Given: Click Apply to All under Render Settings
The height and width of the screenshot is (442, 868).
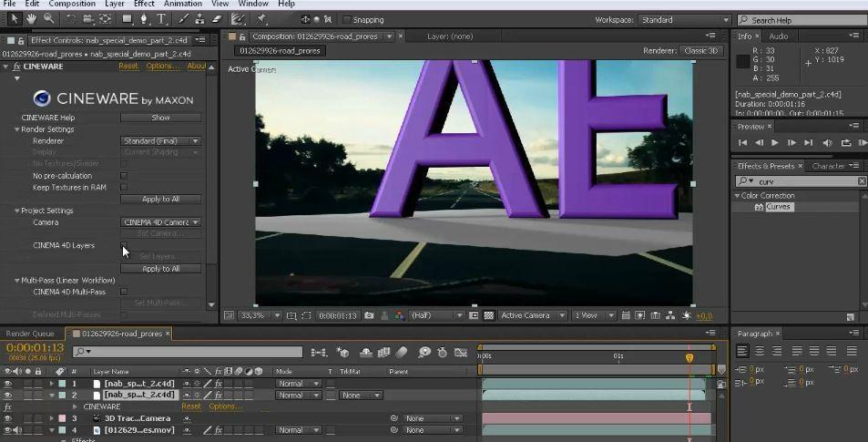Looking at the screenshot, I should point(160,199).
